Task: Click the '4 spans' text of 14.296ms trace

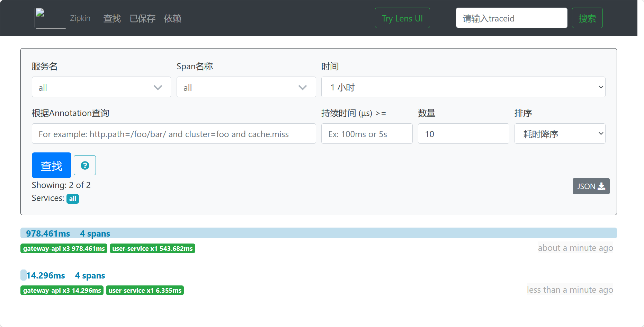Action: 90,275
